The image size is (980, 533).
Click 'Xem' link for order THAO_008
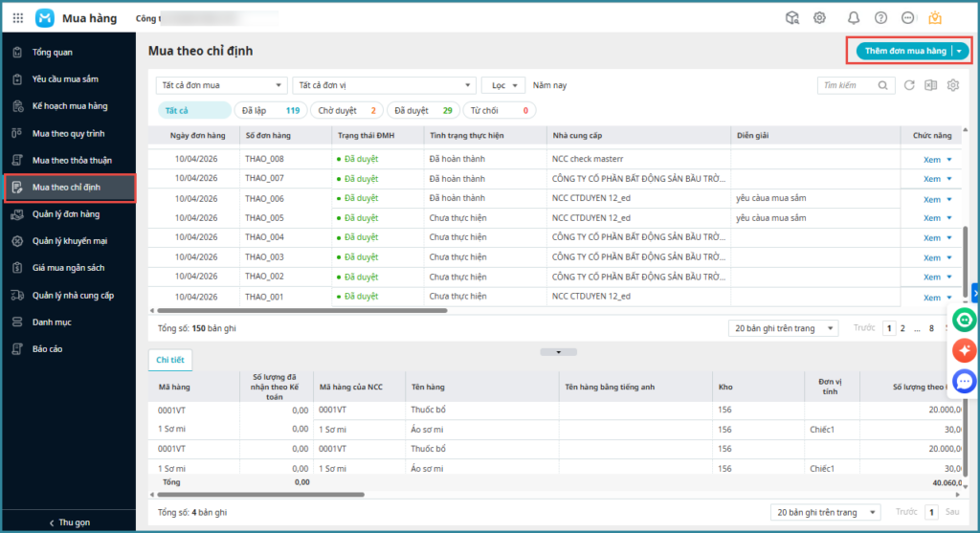pos(931,160)
